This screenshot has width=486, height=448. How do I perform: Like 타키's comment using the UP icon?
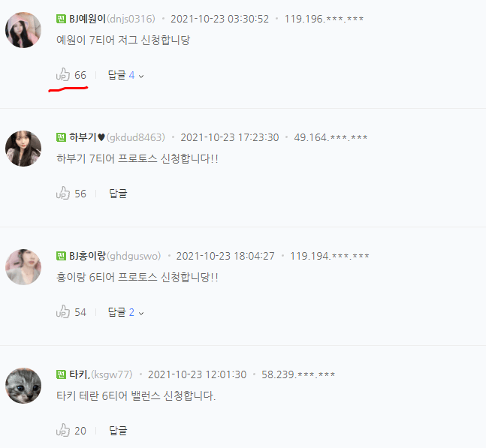click(63, 430)
